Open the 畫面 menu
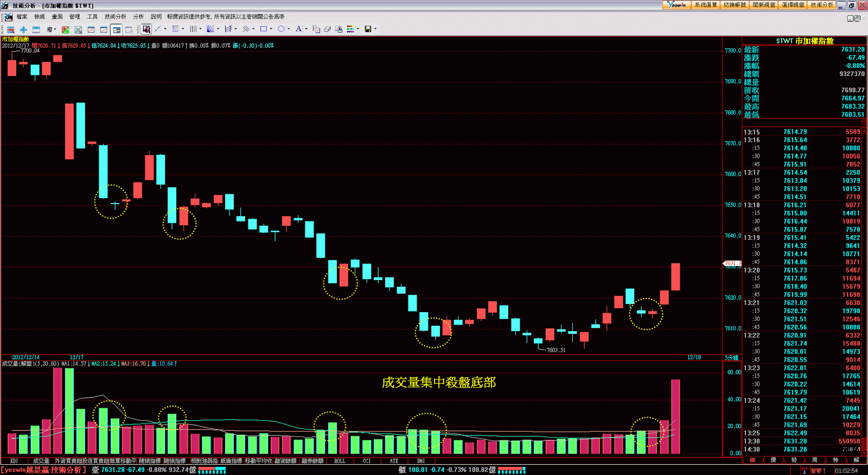868x475 pixels. click(57, 17)
